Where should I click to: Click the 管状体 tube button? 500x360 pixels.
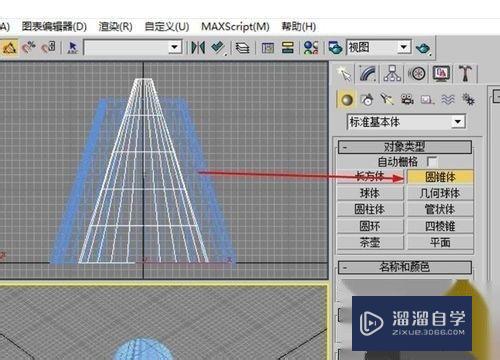click(440, 209)
